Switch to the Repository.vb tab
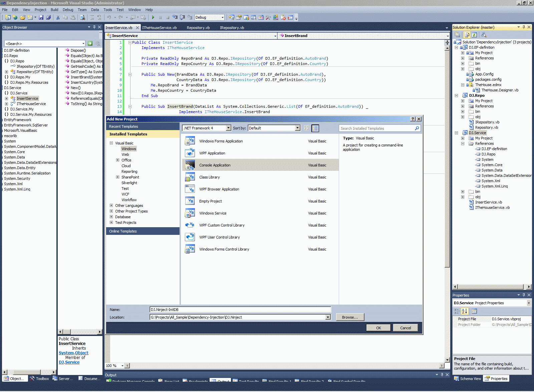Image resolution: width=534 pixels, height=392 pixels. coord(198,28)
